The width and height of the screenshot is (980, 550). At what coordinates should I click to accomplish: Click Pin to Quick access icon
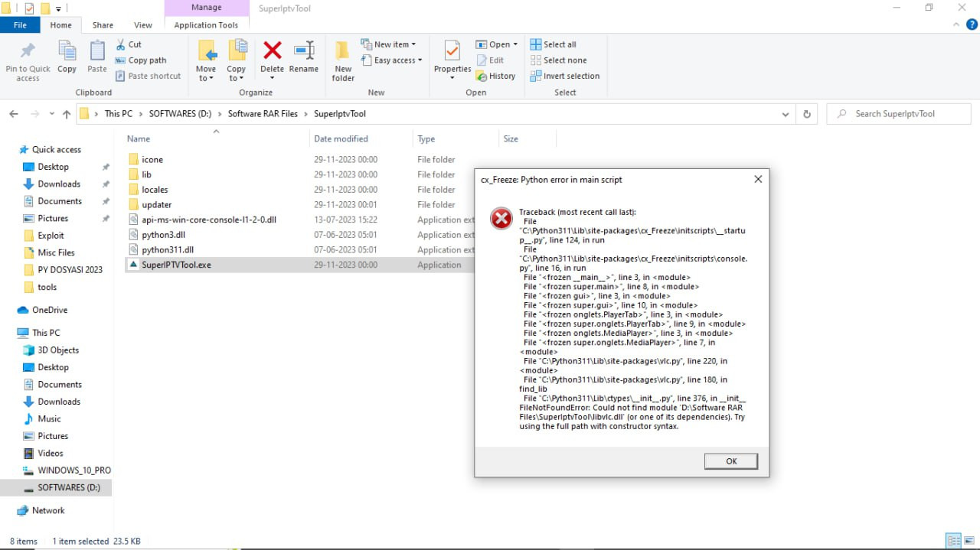coord(28,51)
